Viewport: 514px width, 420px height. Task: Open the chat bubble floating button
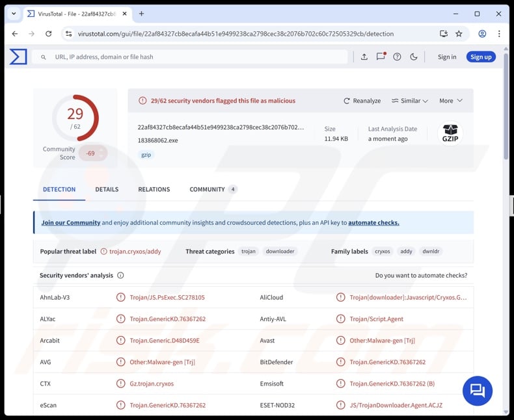478,391
